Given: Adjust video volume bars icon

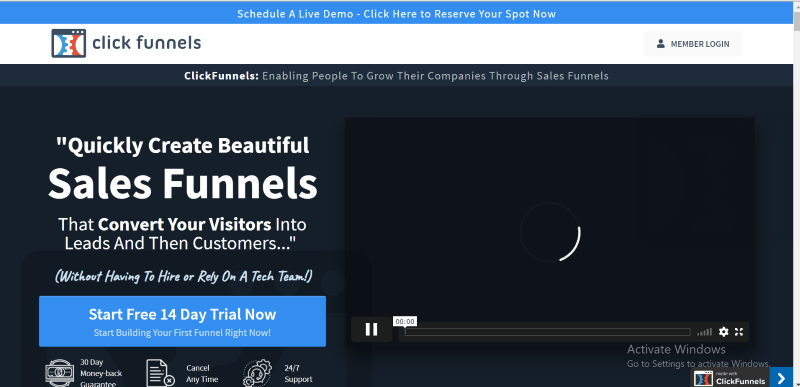Looking at the screenshot, I should 705,332.
